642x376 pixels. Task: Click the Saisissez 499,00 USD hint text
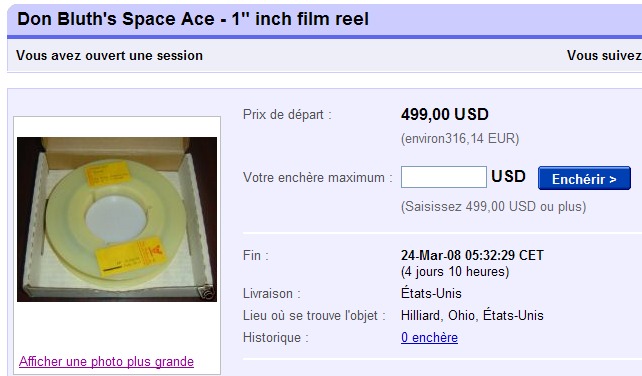point(493,206)
